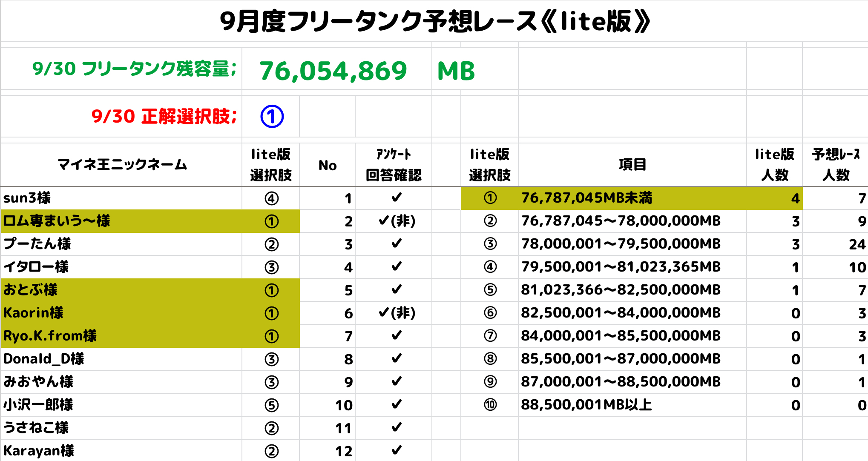Click the 予想レース人数 value 24

(857, 244)
